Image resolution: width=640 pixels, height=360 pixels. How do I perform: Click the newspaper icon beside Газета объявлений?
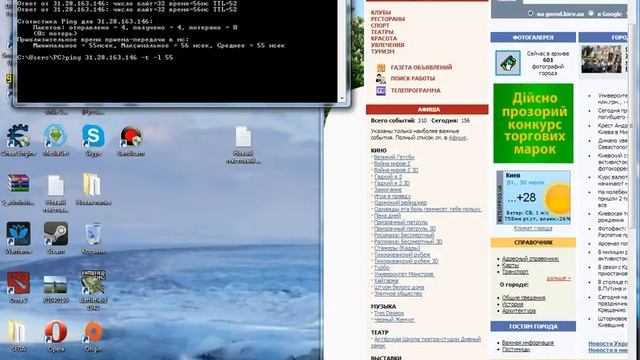point(380,68)
